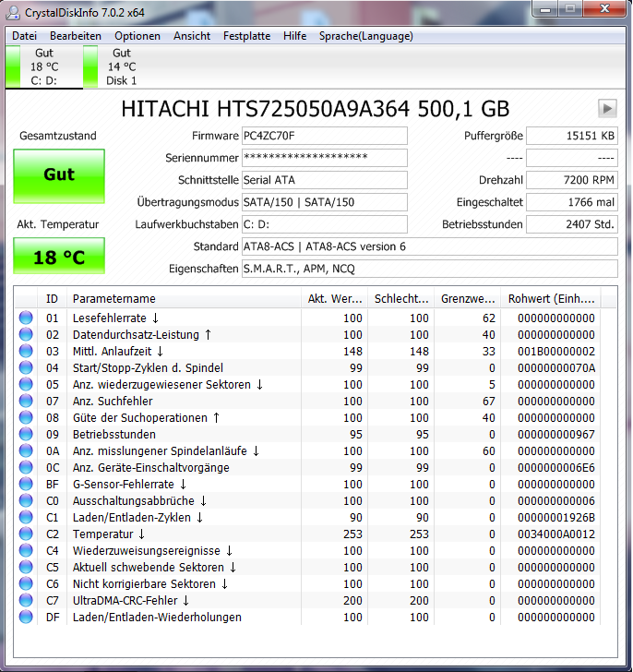Open the Festplatte menu
The height and width of the screenshot is (672, 633).
point(246,36)
